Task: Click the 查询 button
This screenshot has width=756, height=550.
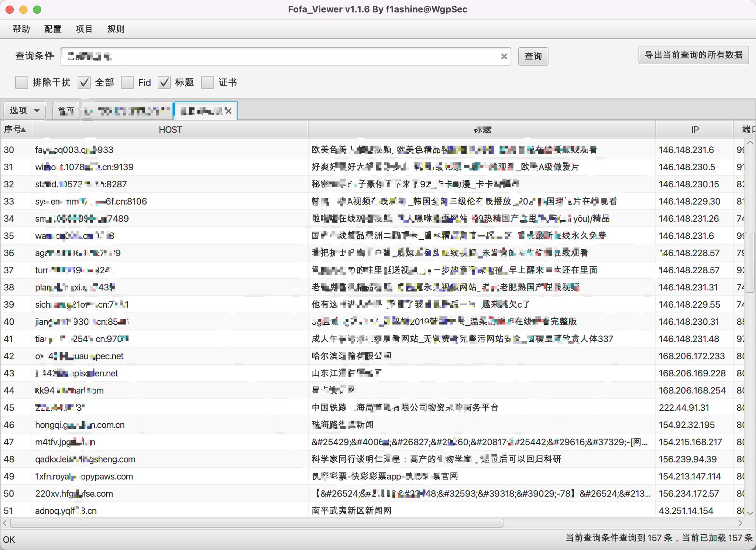Action: [x=533, y=56]
